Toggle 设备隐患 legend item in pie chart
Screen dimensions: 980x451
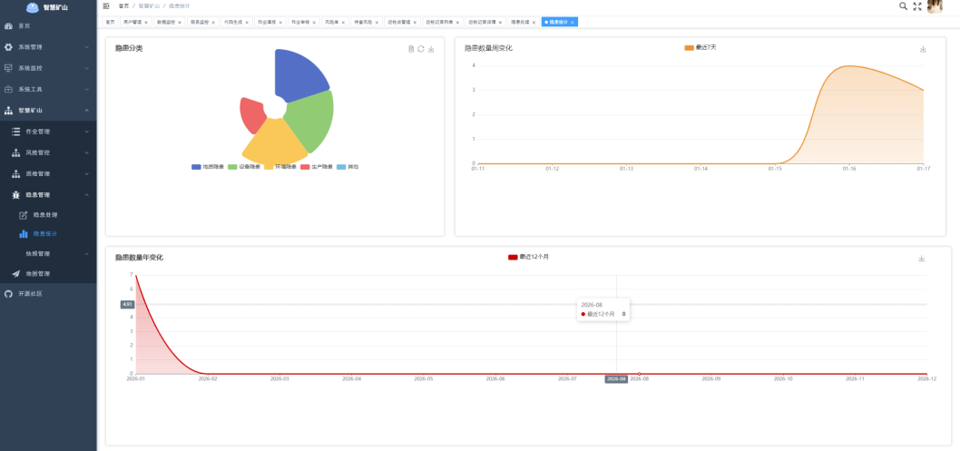(244, 167)
